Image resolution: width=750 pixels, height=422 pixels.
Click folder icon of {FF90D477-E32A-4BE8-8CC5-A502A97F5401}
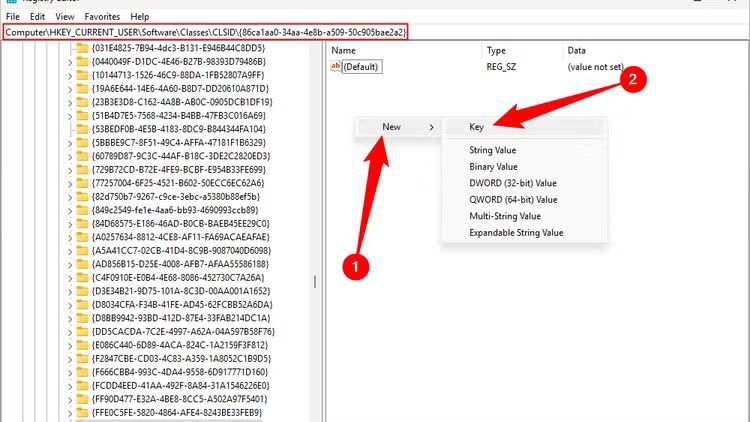click(x=82, y=398)
